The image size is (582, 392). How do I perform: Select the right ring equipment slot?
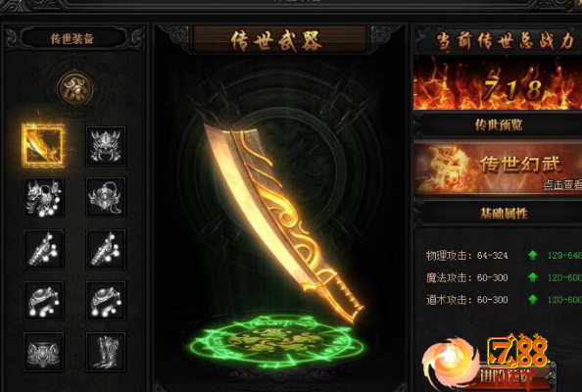click(x=106, y=300)
